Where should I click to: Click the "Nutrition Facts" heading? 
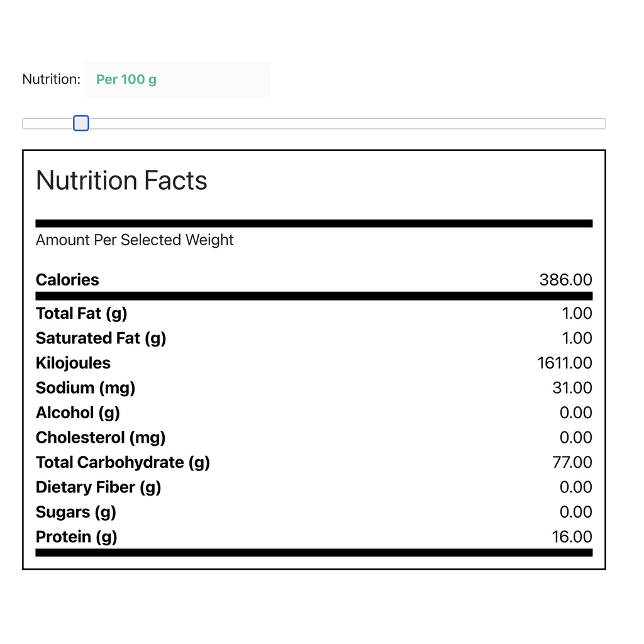point(121,180)
